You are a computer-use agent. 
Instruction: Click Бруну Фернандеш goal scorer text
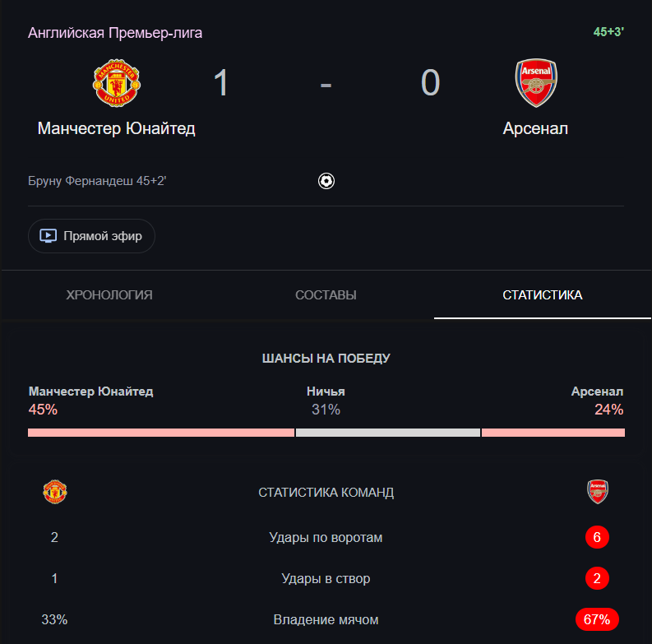click(97, 181)
